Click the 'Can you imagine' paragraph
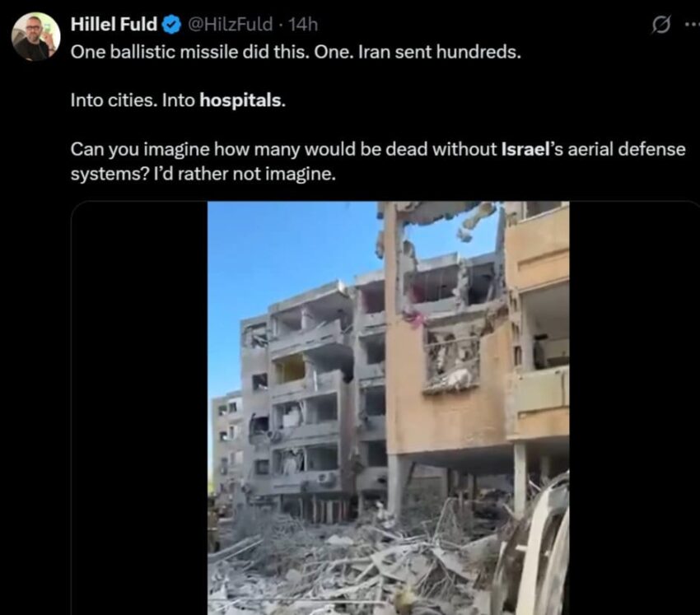Image resolution: width=700 pixels, height=615 pixels. click(x=378, y=161)
